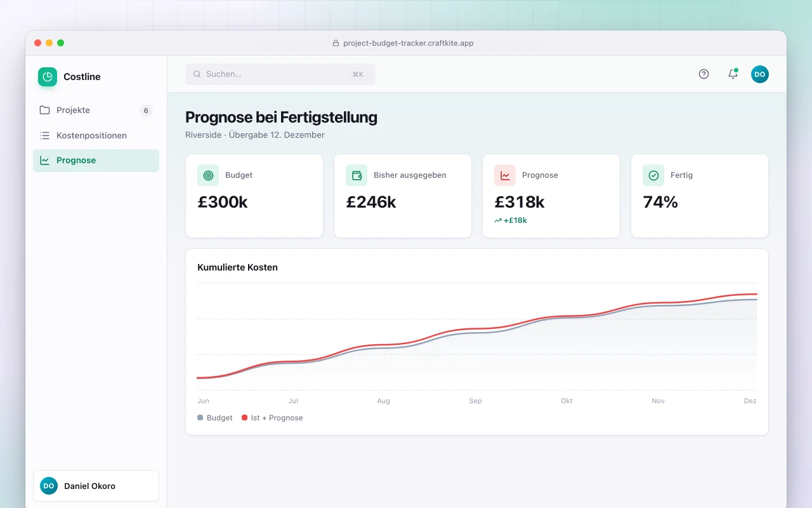The width and height of the screenshot is (812, 508).
Task: Open Daniel Okoro profile button
Action: [96, 486]
